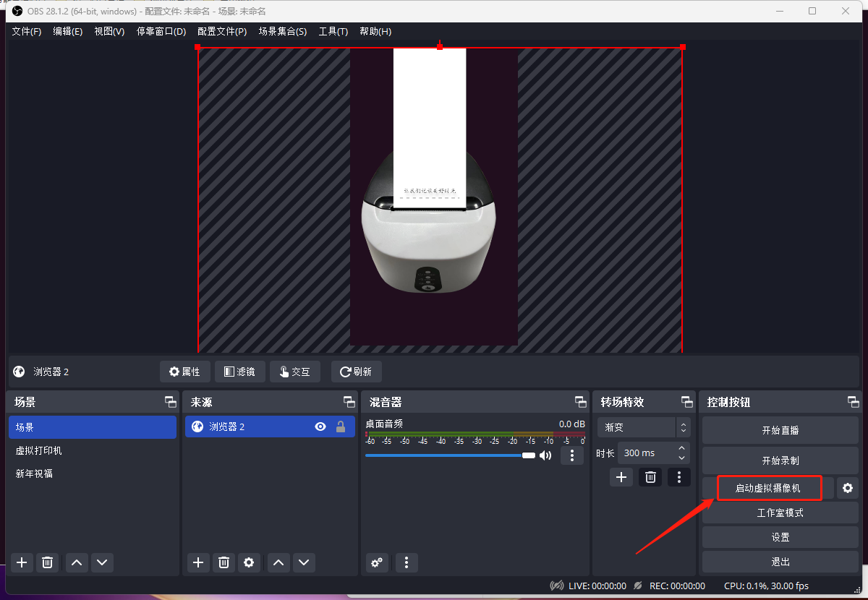The image size is (868, 600).
Task: Open the 渐变 transition dropdown
Action: click(644, 427)
